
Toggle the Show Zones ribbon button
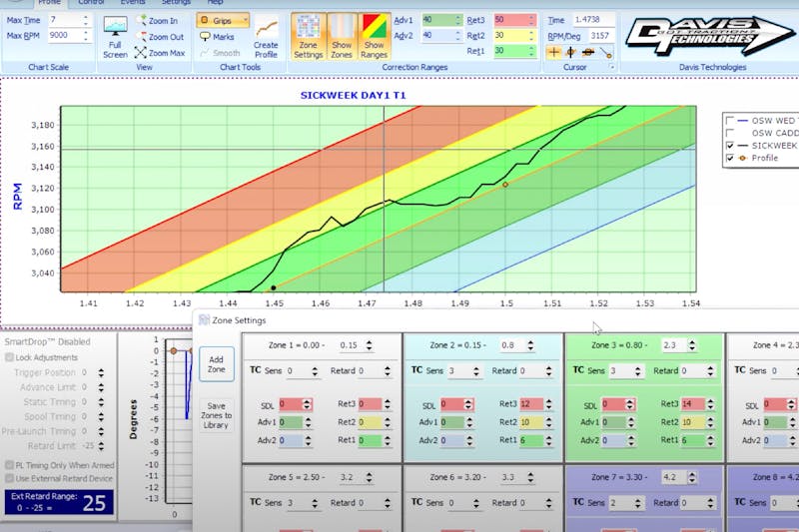[x=342, y=37]
